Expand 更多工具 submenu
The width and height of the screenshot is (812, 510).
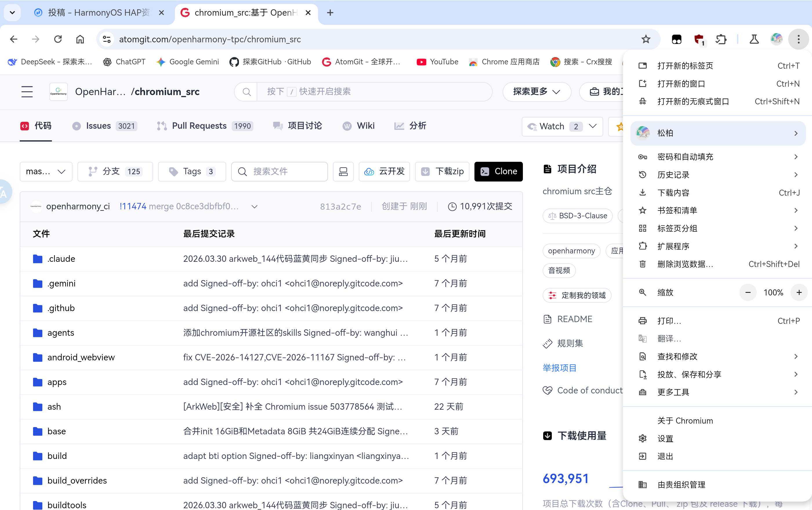717,392
